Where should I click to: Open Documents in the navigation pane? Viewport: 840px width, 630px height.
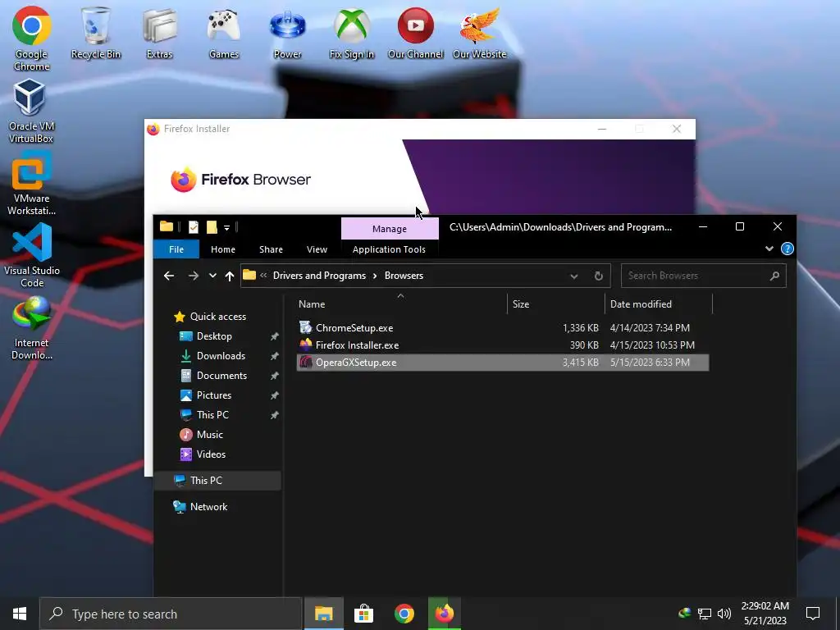point(221,376)
